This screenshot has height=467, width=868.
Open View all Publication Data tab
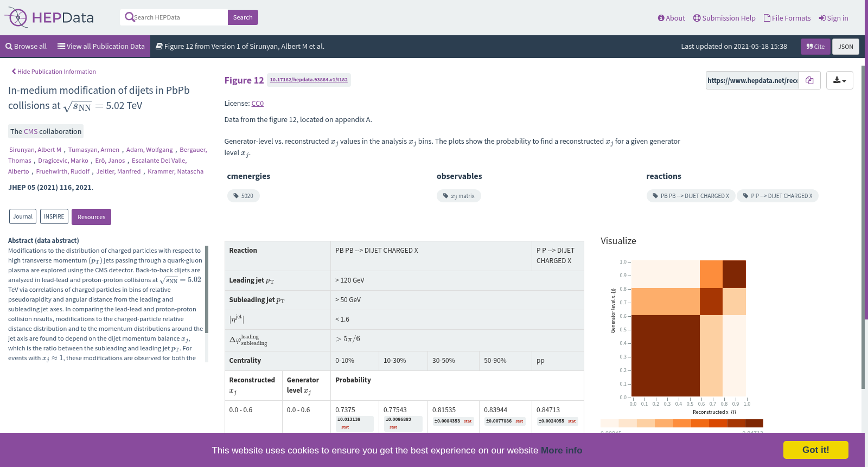coord(101,47)
